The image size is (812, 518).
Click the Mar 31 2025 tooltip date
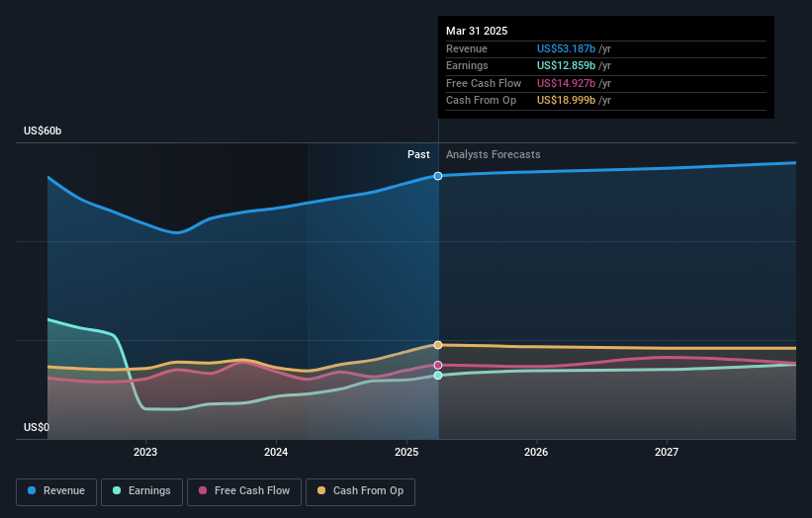point(477,31)
